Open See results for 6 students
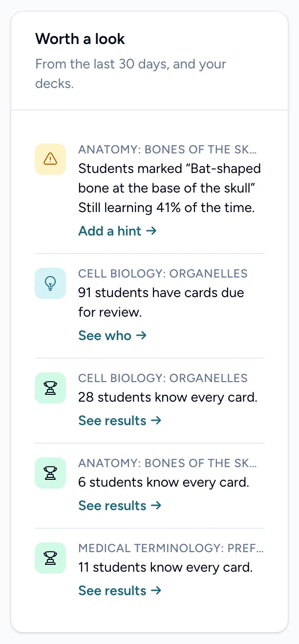The image size is (299, 644). pos(120,506)
